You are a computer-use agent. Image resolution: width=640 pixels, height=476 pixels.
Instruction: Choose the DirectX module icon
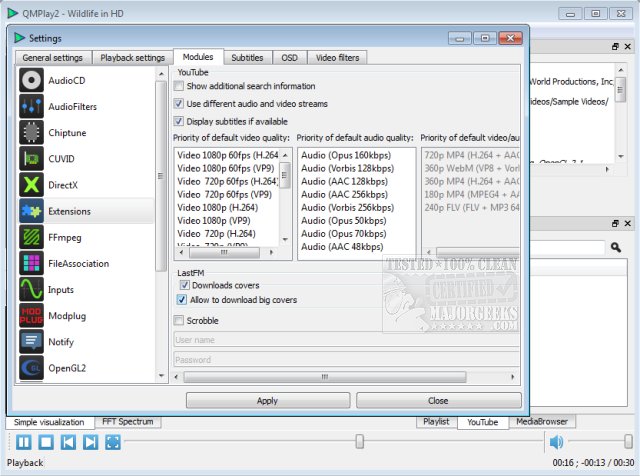click(31, 185)
